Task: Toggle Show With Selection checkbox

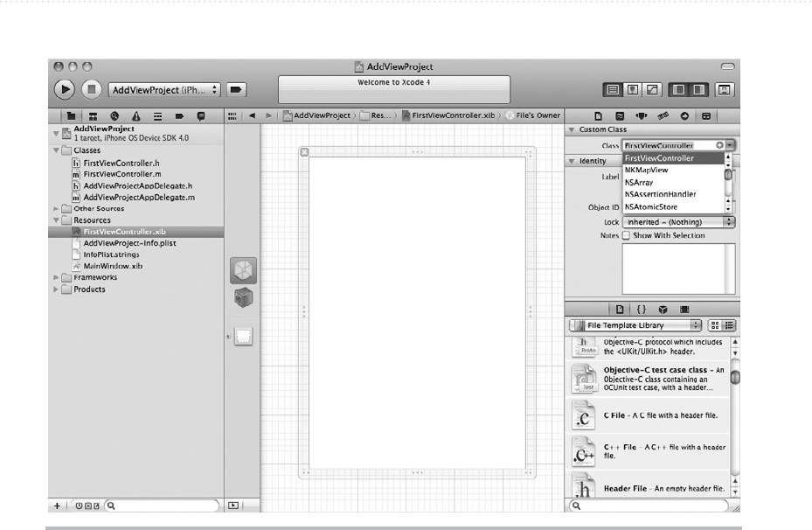Action: (626, 235)
